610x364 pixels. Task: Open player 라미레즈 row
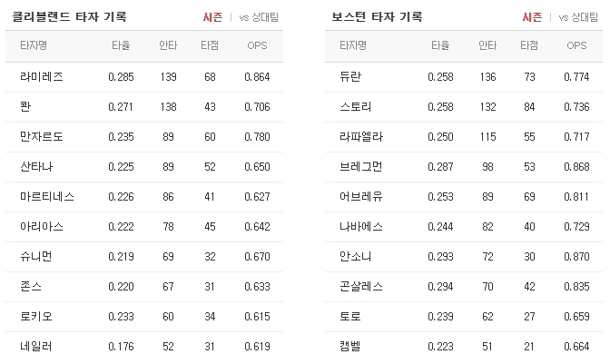pyautogui.click(x=144, y=77)
